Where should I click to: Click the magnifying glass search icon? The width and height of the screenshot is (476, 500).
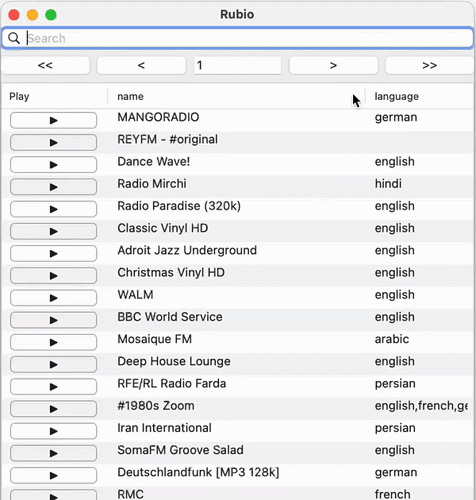tap(14, 38)
